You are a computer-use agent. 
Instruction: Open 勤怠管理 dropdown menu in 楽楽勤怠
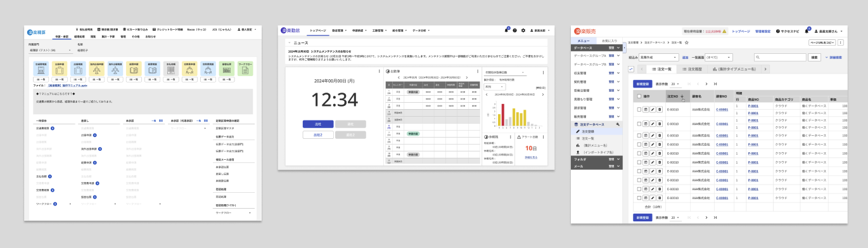click(x=340, y=30)
